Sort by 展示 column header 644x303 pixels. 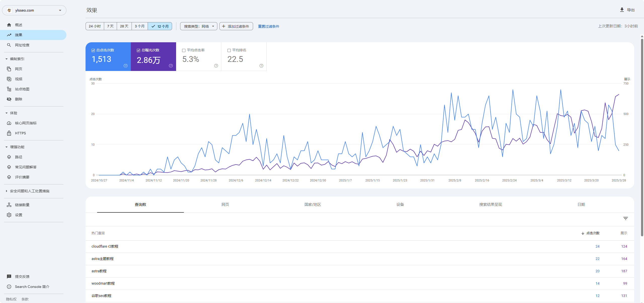click(x=624, y=233)
